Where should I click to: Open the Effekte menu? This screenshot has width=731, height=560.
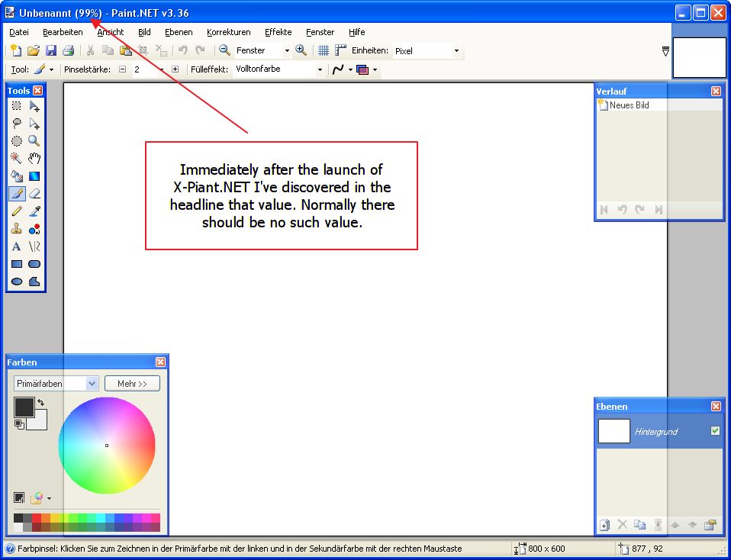(279, 32)
